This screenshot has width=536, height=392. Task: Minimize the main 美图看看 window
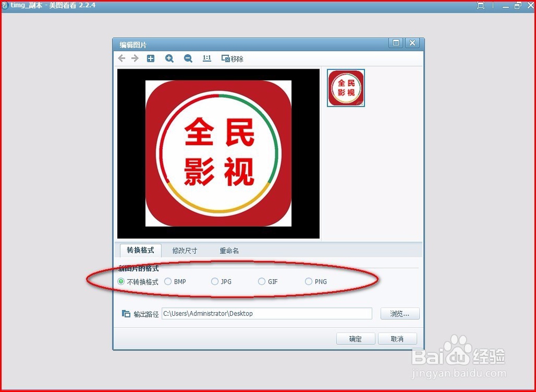(505, 6)
